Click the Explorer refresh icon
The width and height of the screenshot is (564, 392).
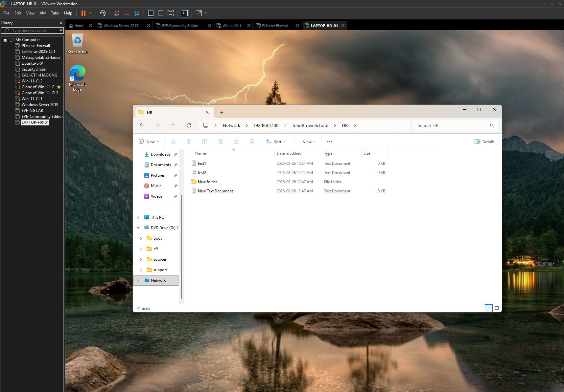189,125
